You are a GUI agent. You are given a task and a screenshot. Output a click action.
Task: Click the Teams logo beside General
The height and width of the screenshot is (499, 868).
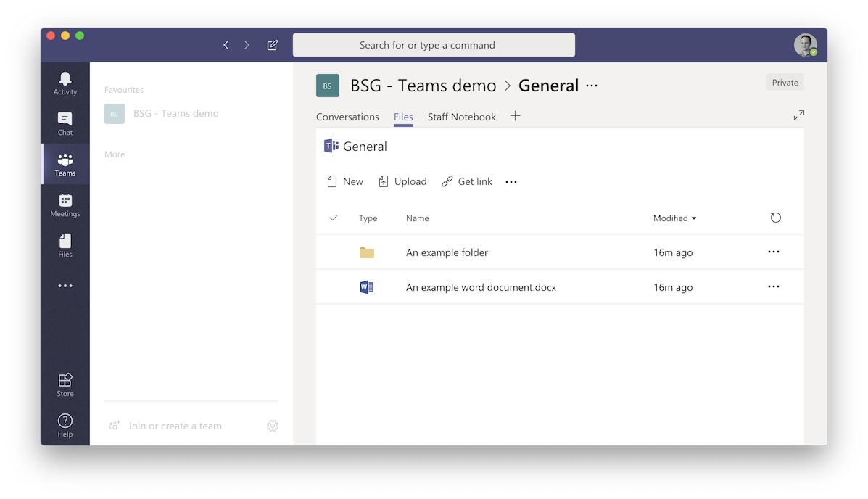(x=331, y=146)
